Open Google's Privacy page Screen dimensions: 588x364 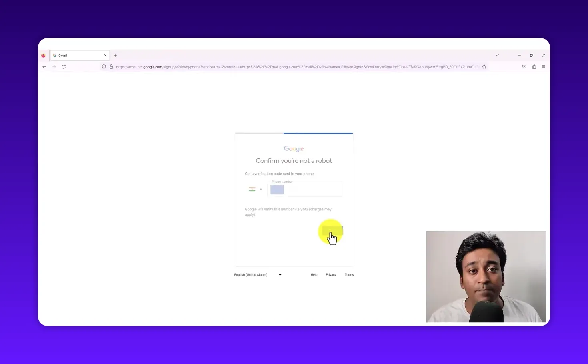331,275
